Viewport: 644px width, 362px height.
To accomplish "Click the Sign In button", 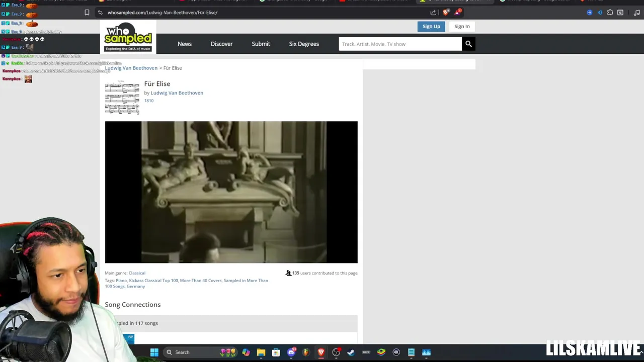I will click(462, 26).
